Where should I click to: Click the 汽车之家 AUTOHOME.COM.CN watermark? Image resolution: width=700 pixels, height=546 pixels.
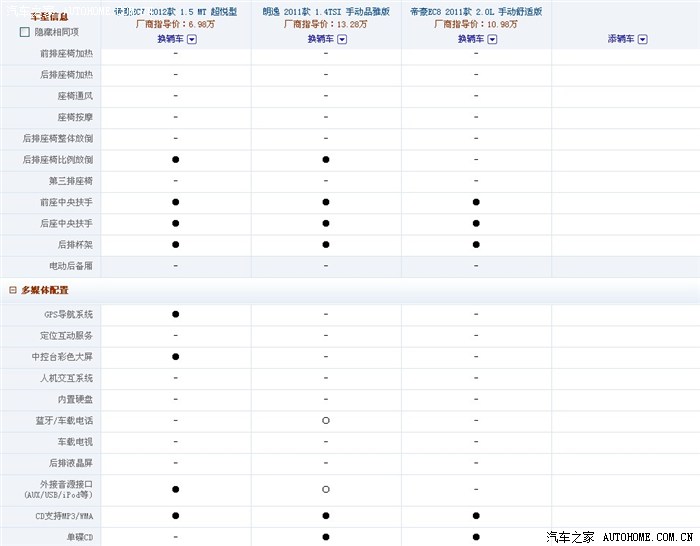[x=620, y=537]
